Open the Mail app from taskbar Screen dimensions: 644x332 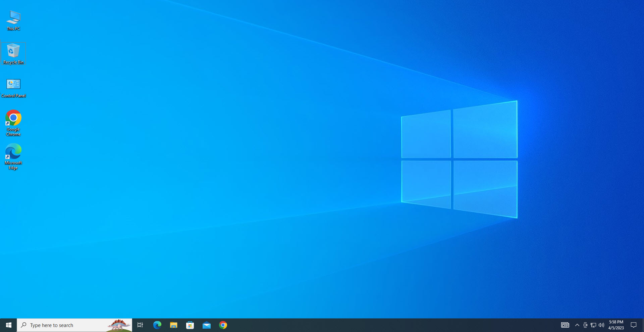click(207, 325)
